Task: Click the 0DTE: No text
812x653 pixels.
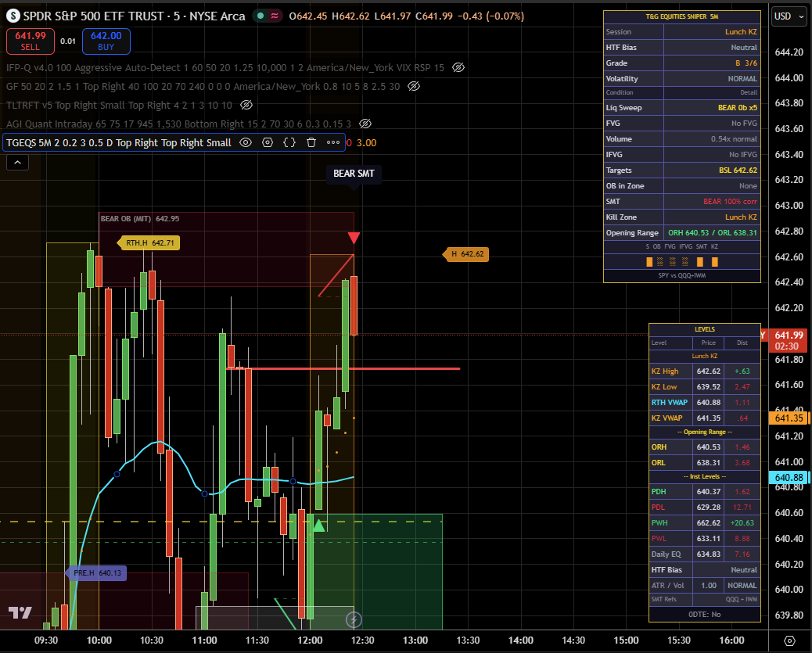Action: pos(704,614)
